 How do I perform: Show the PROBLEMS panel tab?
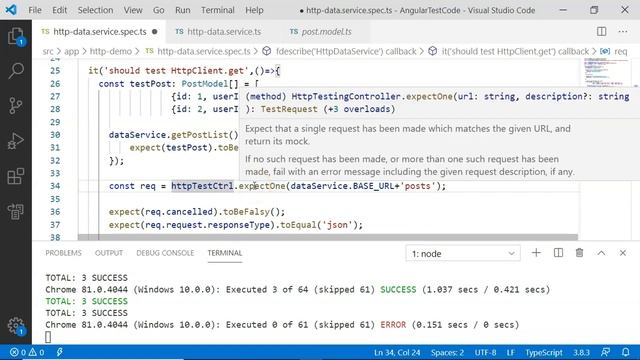click(x=63, y=253)
